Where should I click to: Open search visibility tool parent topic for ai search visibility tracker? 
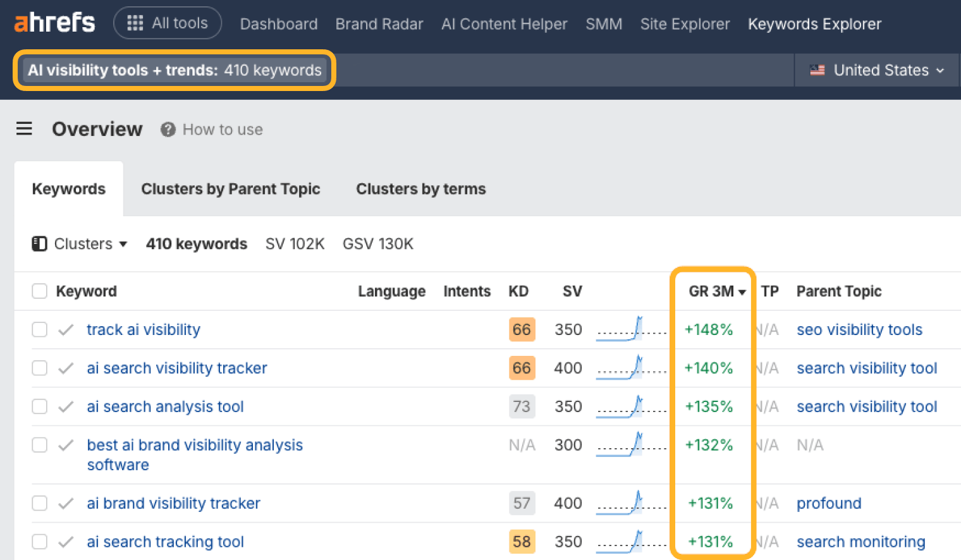tap(867, 368)
